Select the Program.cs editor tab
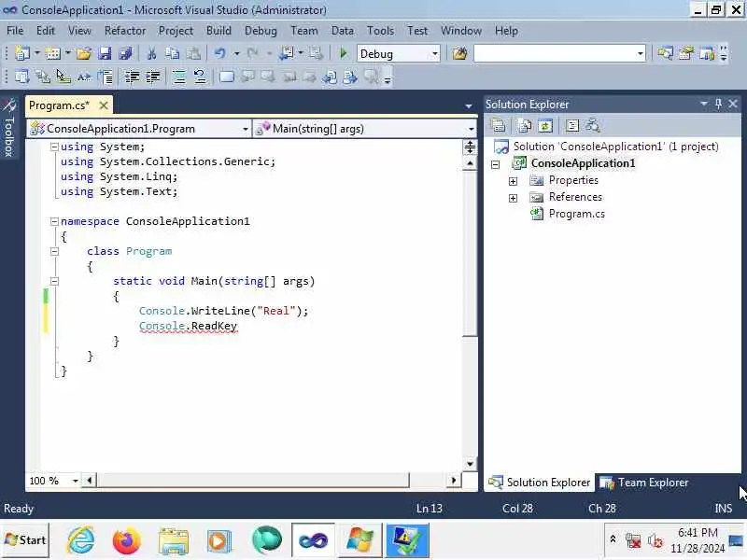 pyautogui.click(x=59, y=105)
